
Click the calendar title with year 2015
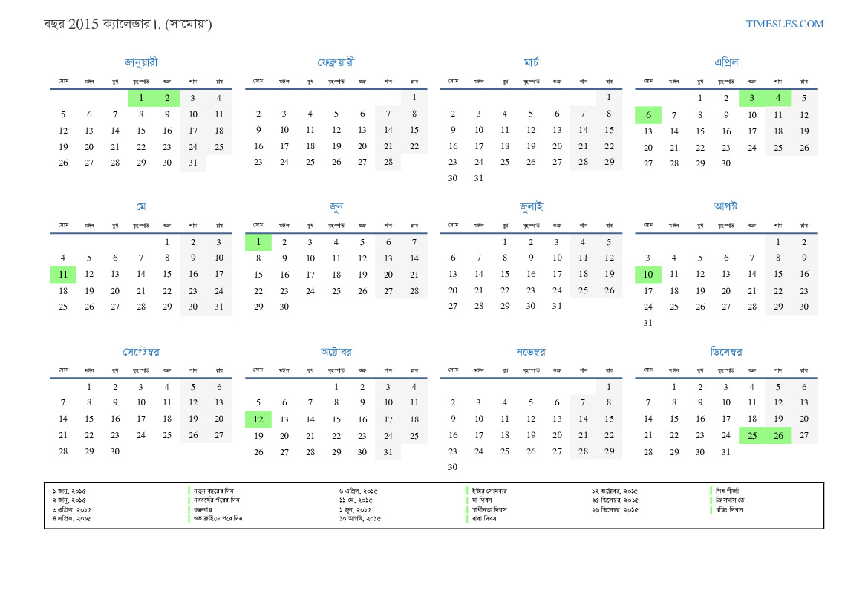(128, 24)
